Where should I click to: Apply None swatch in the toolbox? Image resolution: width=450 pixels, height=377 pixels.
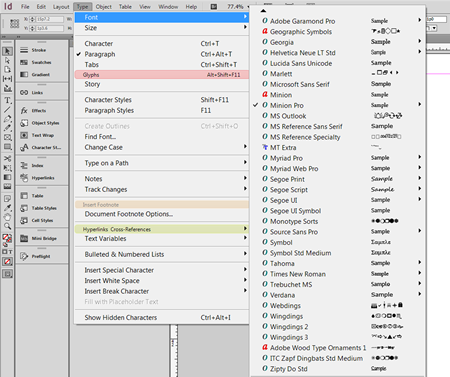[7, 262]
